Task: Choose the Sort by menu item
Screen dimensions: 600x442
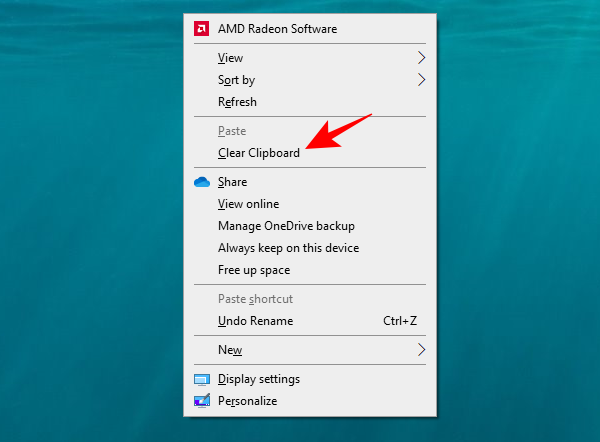Action: [310, 80]
